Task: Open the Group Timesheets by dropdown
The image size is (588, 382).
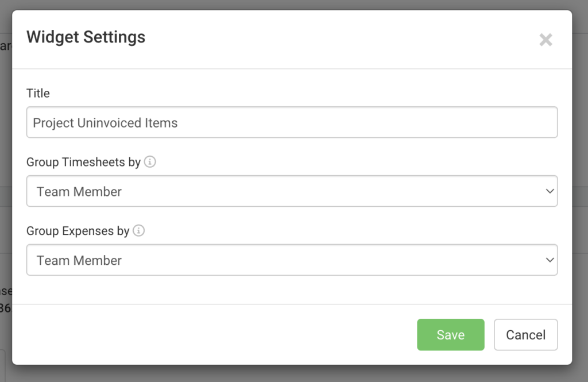Action: click(x=292, y=191)
